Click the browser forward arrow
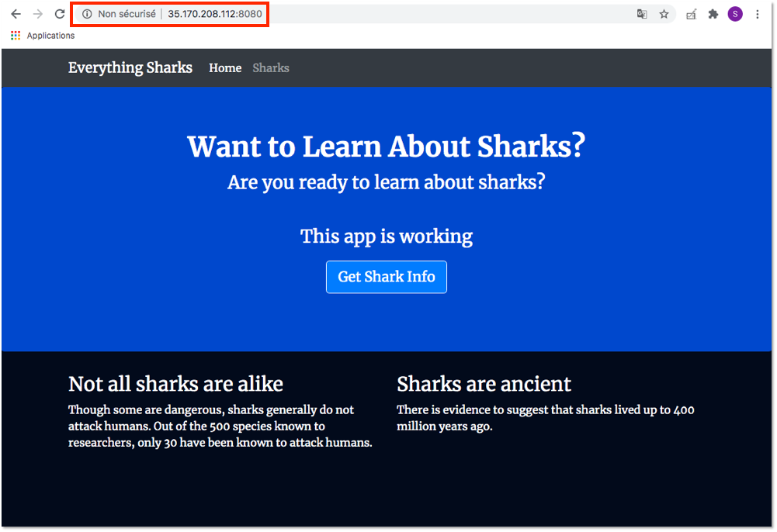 coord(38,14)
